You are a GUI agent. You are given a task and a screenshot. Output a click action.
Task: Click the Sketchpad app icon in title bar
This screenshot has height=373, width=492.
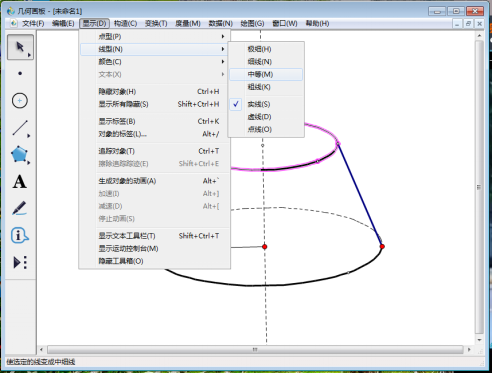click(x=11, y=11)
